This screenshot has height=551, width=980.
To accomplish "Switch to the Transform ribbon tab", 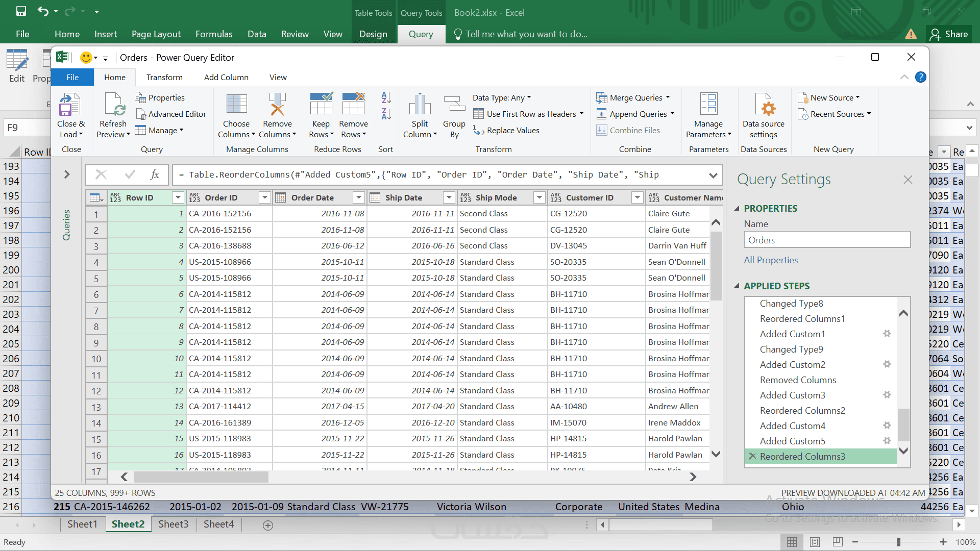I will click(164, 77).
